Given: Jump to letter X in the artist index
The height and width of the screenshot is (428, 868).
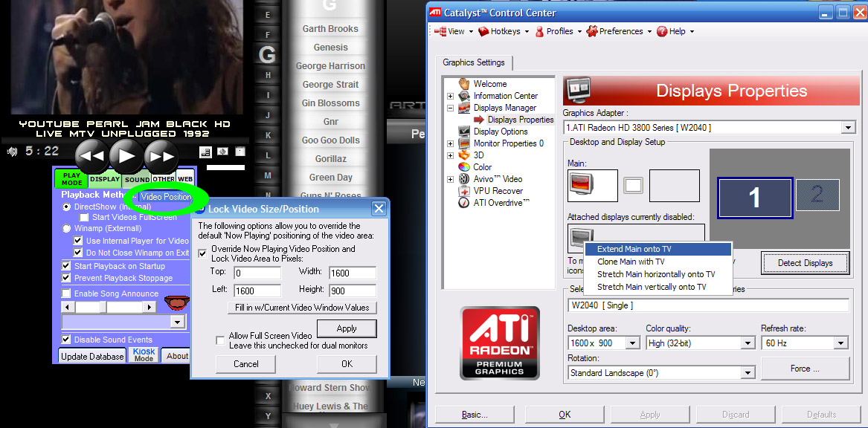Looking at the screenshot, I should [268, 396].
